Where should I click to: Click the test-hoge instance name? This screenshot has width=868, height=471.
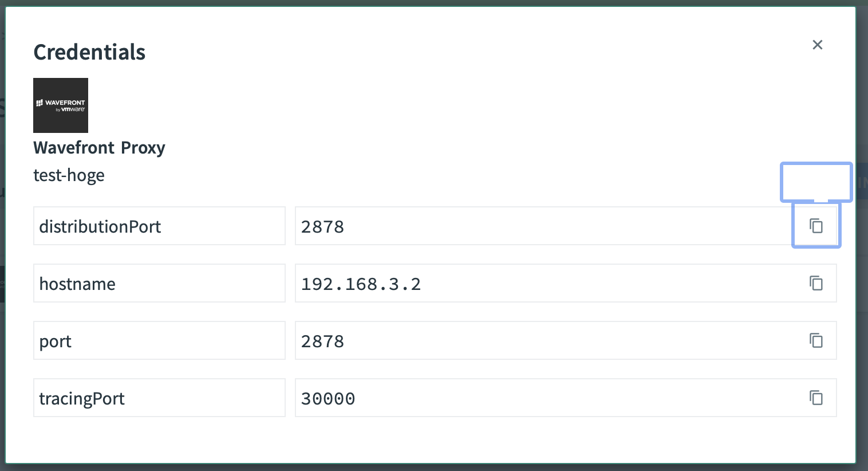[69, 175]
